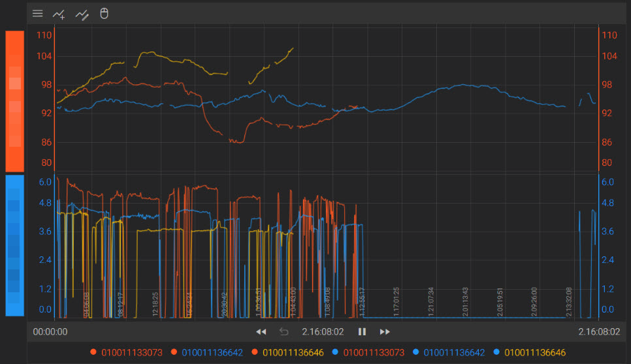This screenshot has width=631, height=364.
Task: Click the blue axis color bar
Action: point(14,245)
